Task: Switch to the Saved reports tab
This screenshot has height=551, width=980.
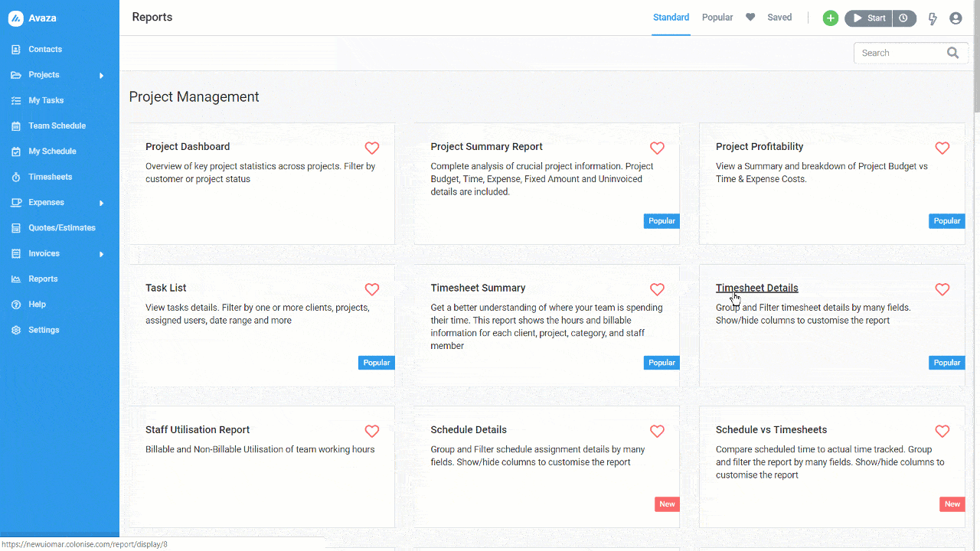Action: click(779, 18)
